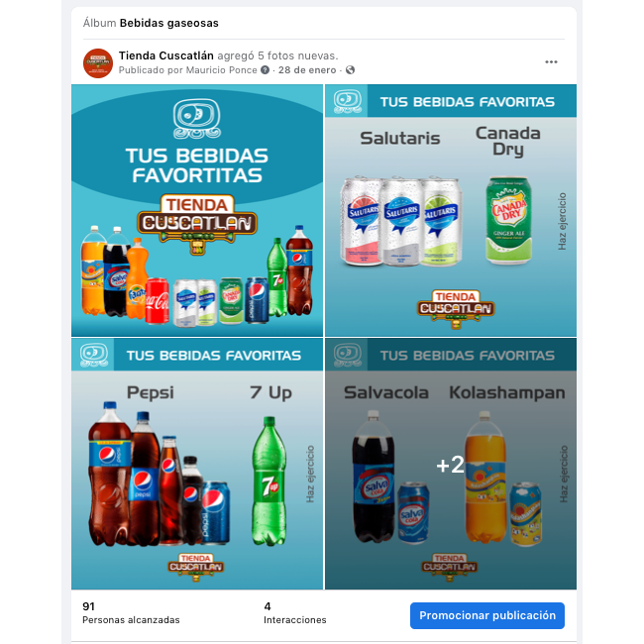This screenshot has width=644, height=644.
Task: Open the Tienda Cuscatlán page link
Action: 165,55
